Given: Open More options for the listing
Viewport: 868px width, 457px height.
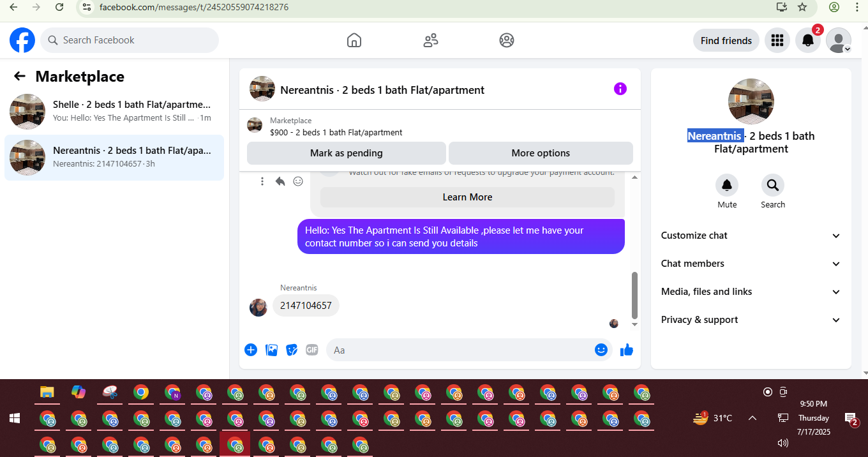Looking at the screenshot, I should point(541,153).
